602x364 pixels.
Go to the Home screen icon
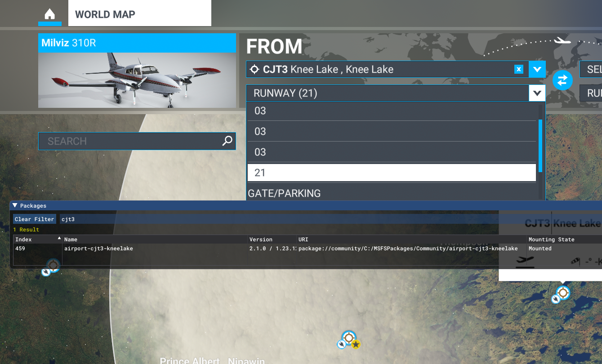50,14
